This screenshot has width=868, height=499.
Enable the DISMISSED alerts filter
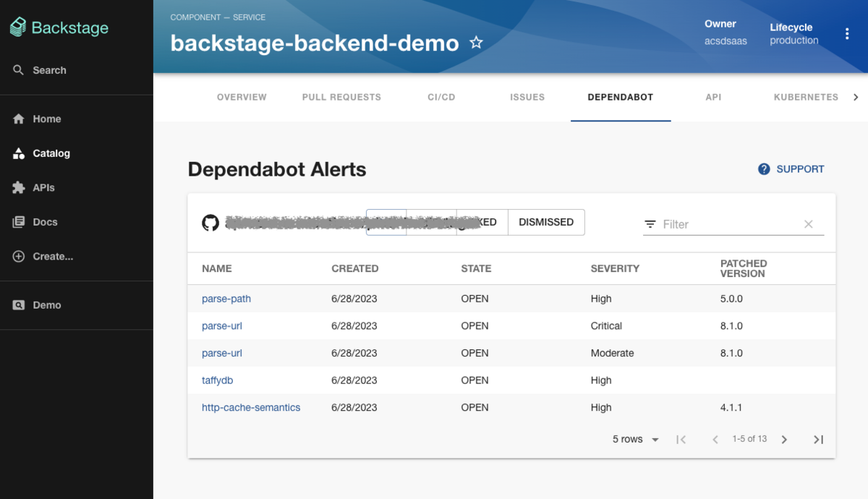546,222
